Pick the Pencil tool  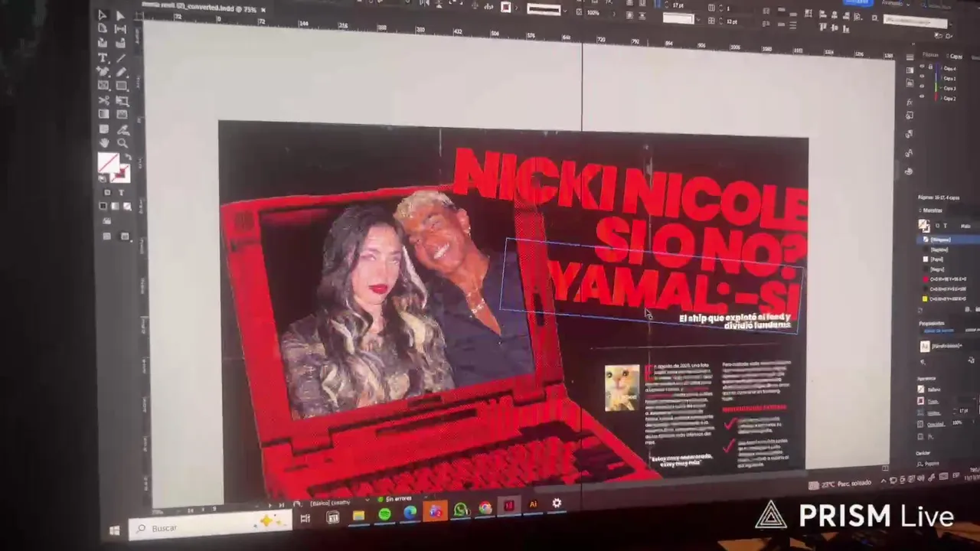tap(120, 72)
